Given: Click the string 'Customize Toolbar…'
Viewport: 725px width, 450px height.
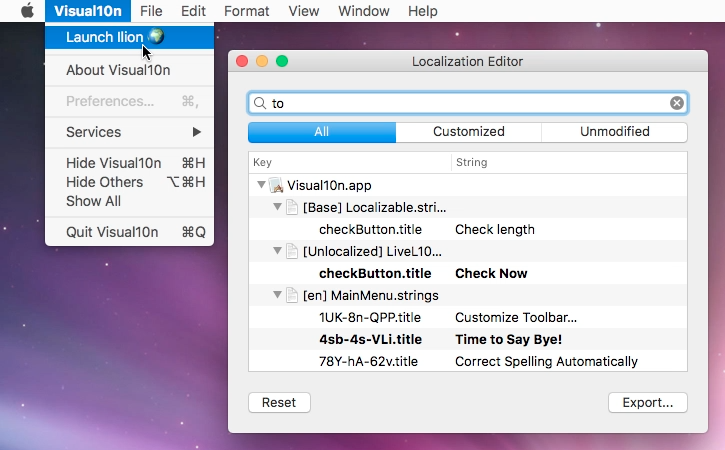Looking at the screenshot, I should (x=516, y=317).
